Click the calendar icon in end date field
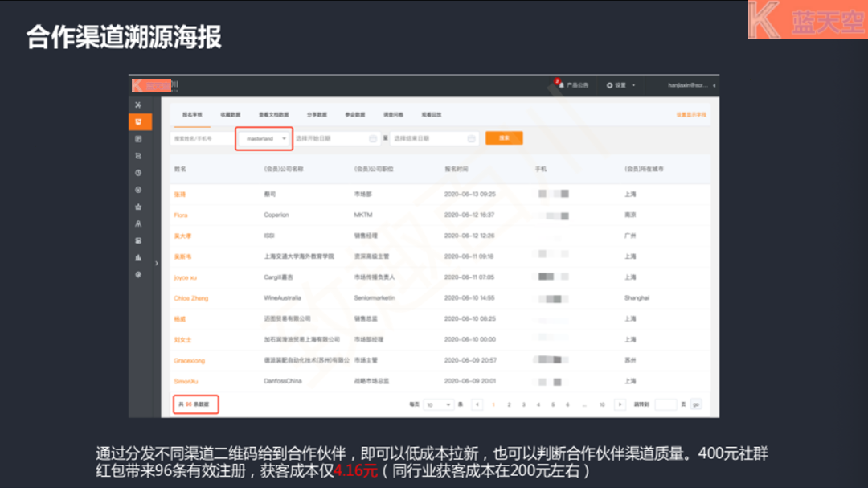Image resolution: width=868 pixels, height=488 pixels. click(471, 139)
